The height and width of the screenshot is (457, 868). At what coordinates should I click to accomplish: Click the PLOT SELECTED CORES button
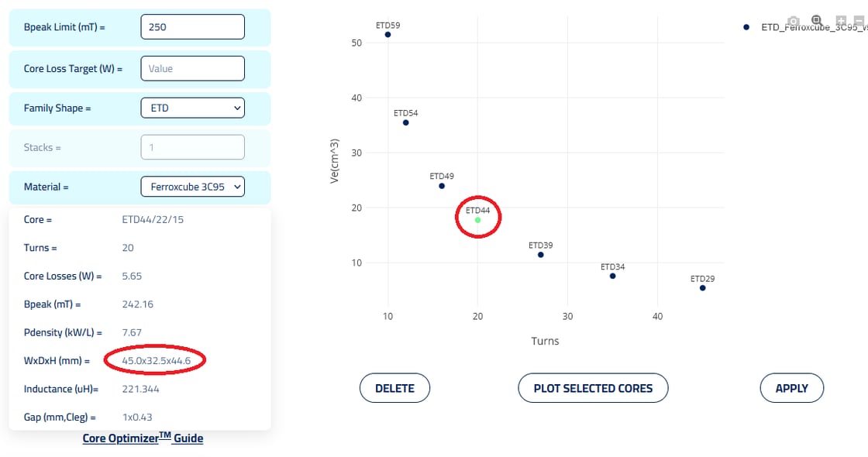[x=593, y=388]
